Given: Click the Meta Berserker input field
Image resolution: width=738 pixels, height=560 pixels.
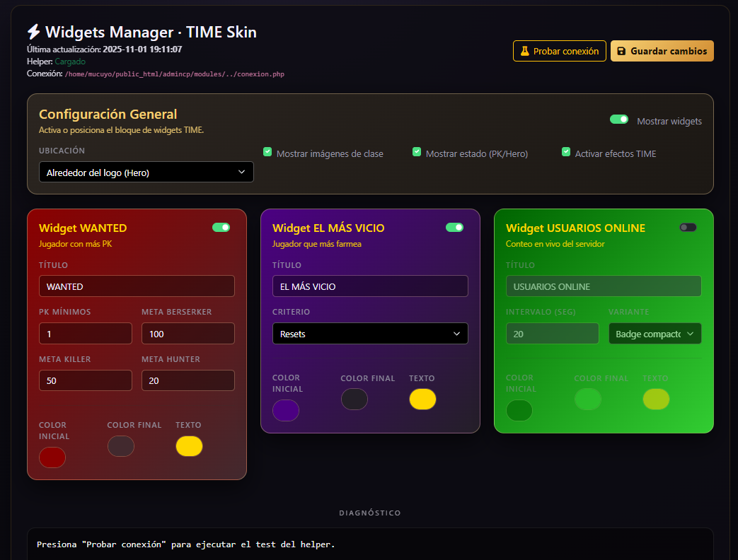Looking at the screenshot, I should pyautogui.click(x=188, y=334).
